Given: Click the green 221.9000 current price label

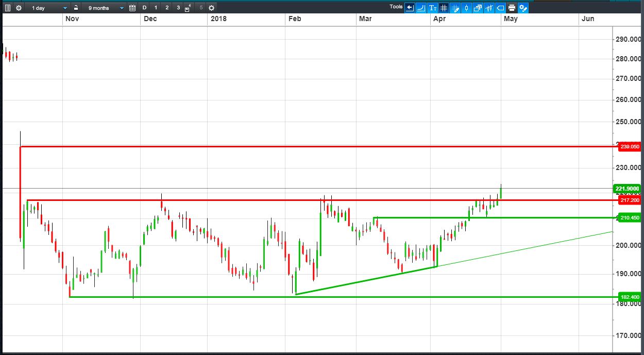Looking at the screenshot, I should [628, 189].
